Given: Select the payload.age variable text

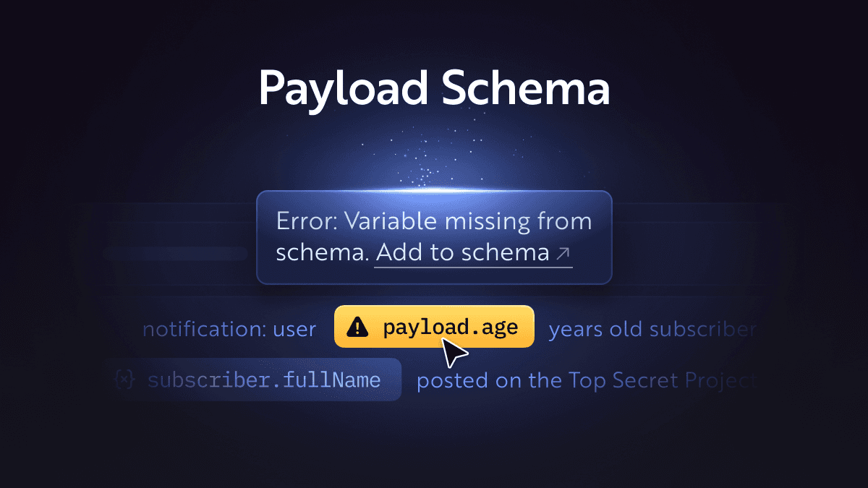Looking at the screenshot, I should tap(451, 328).
